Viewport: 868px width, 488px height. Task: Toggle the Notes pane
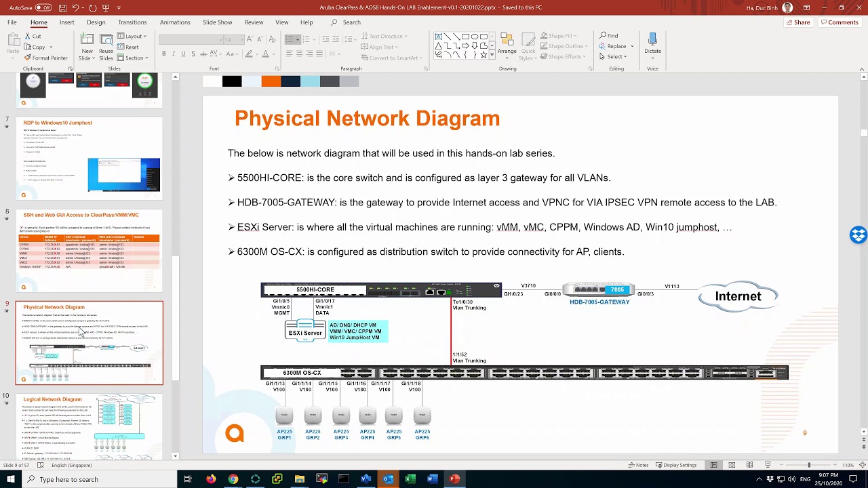coord(638,465)
